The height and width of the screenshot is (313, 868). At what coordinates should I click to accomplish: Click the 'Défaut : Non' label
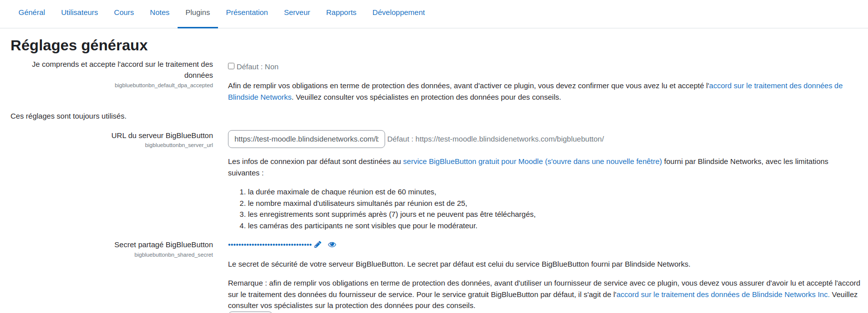(257, 67)
